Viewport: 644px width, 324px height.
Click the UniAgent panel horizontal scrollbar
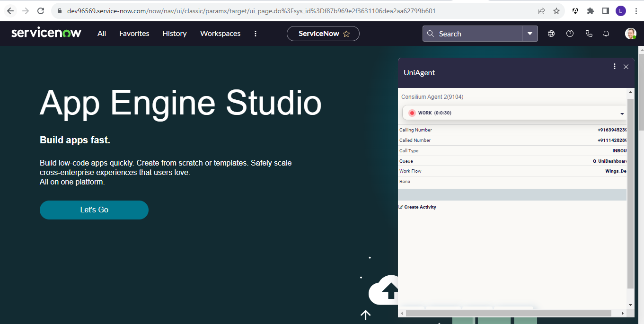pyautogui.click(x=509, y=313)
